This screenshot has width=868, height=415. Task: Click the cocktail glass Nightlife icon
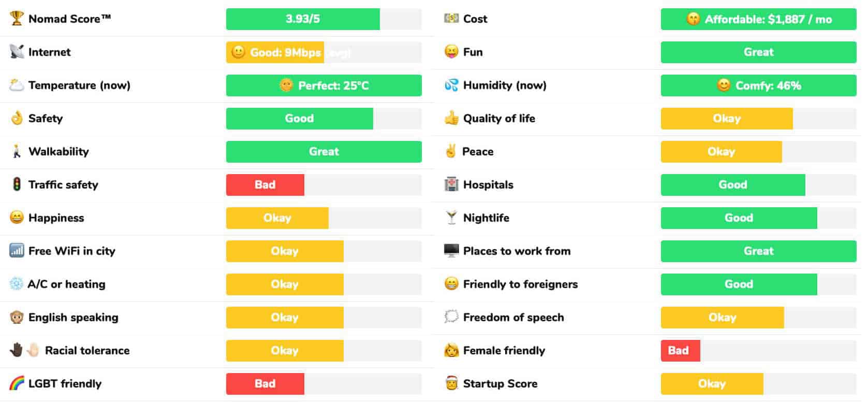[x=451, y=218]
